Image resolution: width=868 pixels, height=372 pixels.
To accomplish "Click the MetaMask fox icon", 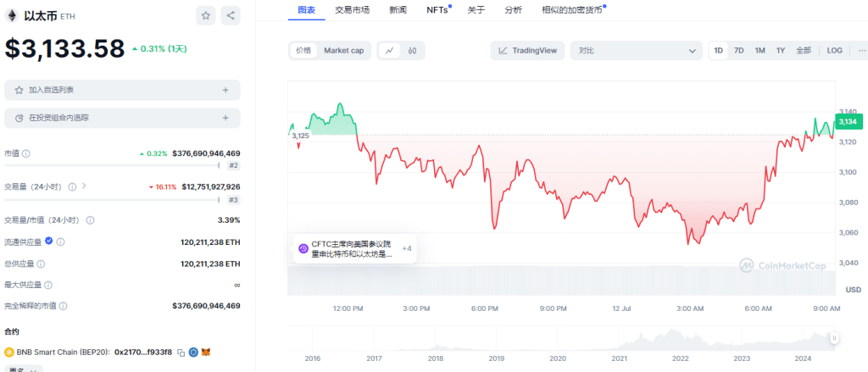I will [x=205, y=353].
